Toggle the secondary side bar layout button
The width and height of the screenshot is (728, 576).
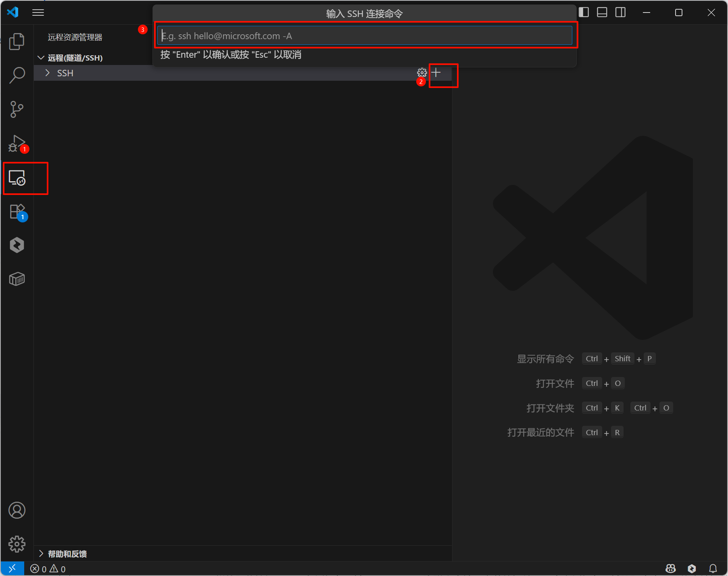(621, 13)
